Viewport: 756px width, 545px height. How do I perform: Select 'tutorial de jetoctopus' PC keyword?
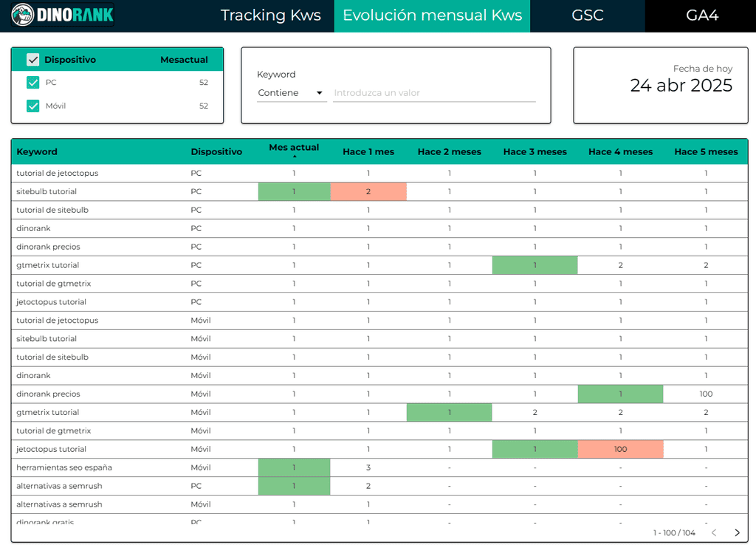point(57,173)
